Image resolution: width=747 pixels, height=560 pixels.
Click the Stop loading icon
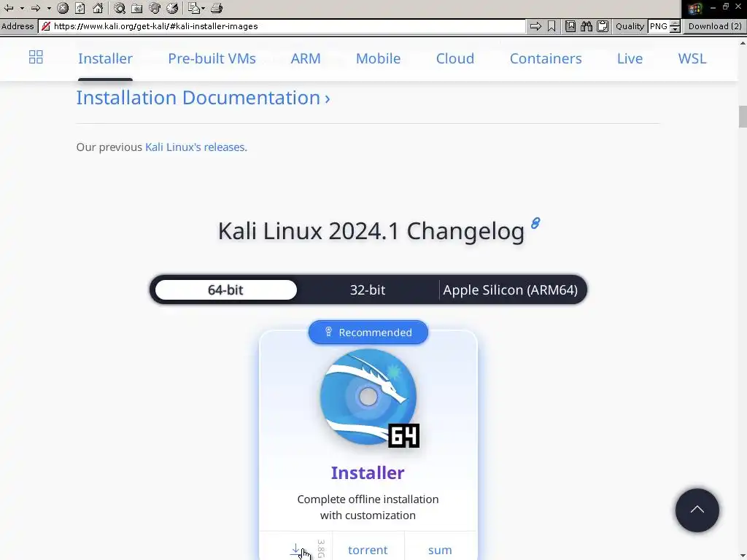pos(63,8)
